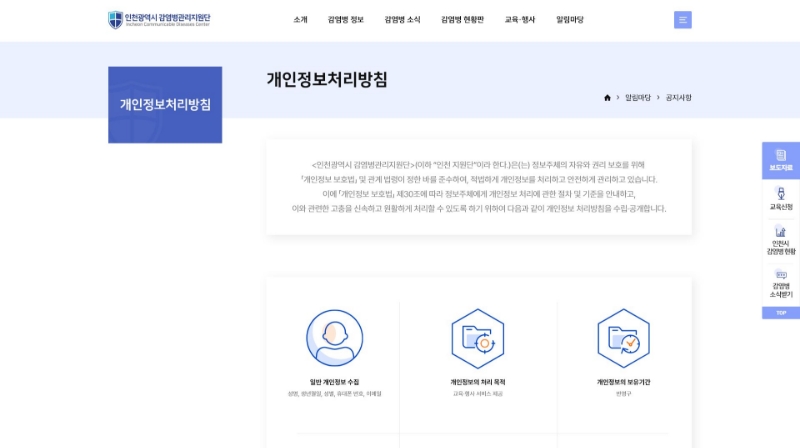The image size is (800, 448).
Task: Go home via the breadcrumb house icon
Action: point(607,97)
